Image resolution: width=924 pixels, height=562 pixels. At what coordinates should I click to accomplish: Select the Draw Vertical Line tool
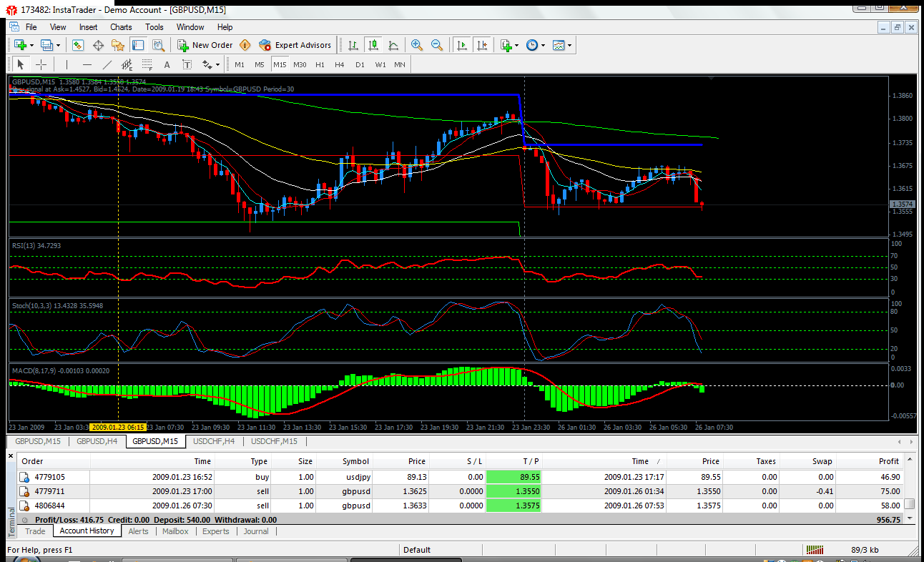click(x=67, y=64)
